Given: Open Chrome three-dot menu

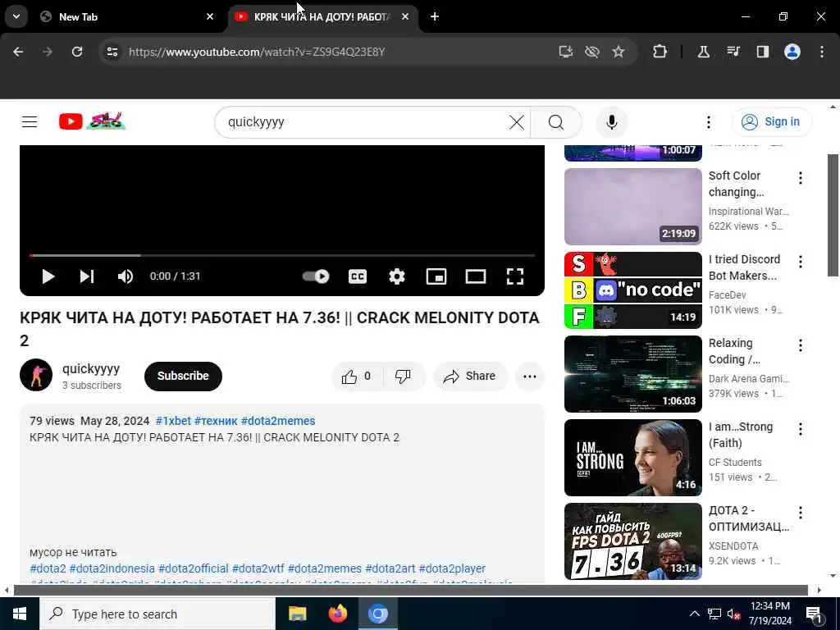Looking at the screenshot, I should [822, 52].
